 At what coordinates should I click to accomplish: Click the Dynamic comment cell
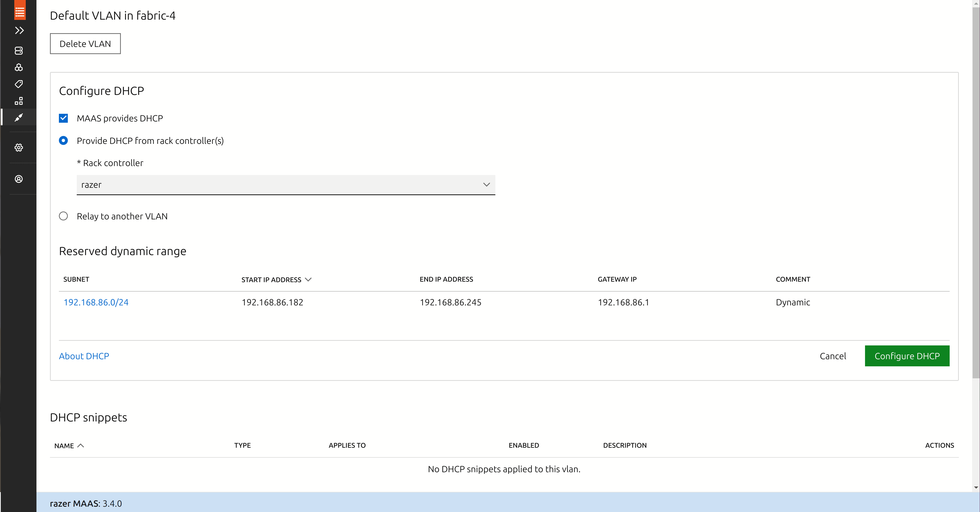pos(793,302)
